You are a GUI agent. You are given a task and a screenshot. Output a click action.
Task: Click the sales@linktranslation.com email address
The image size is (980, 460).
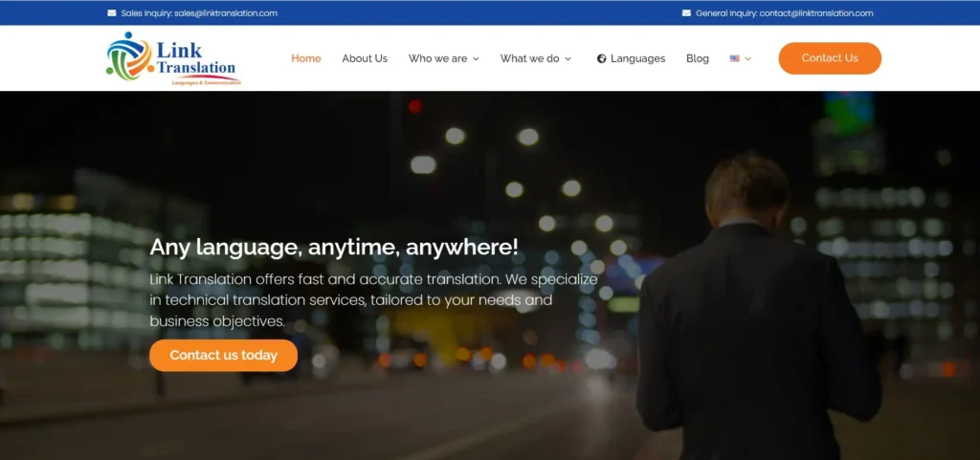(226, 13)
